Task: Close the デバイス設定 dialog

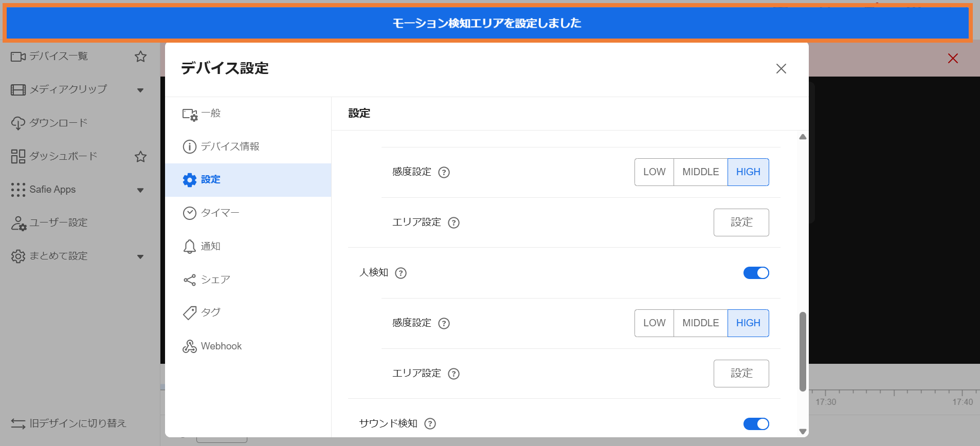Action: coord(781,68)
